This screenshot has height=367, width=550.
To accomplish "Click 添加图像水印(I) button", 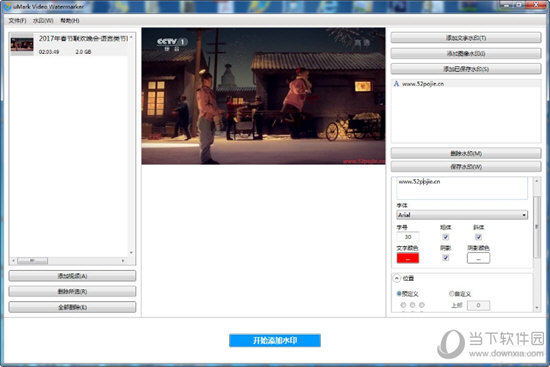I will tap(466, 53).
